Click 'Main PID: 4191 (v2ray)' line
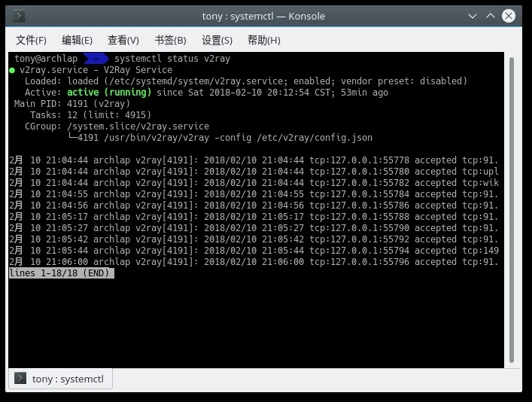 (x=72, y=104)
